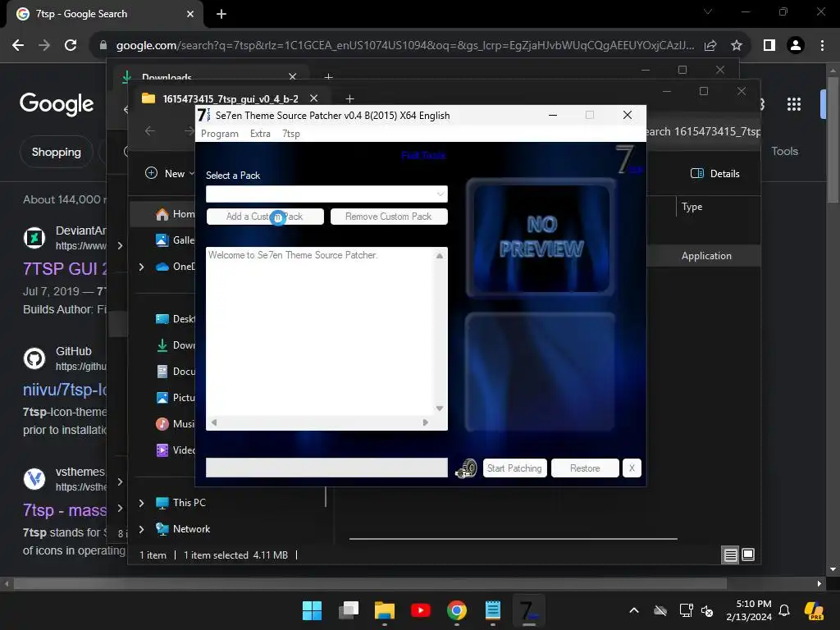
Task: Open the Details pane in File Explorer
Action: [x=715, y=174]
